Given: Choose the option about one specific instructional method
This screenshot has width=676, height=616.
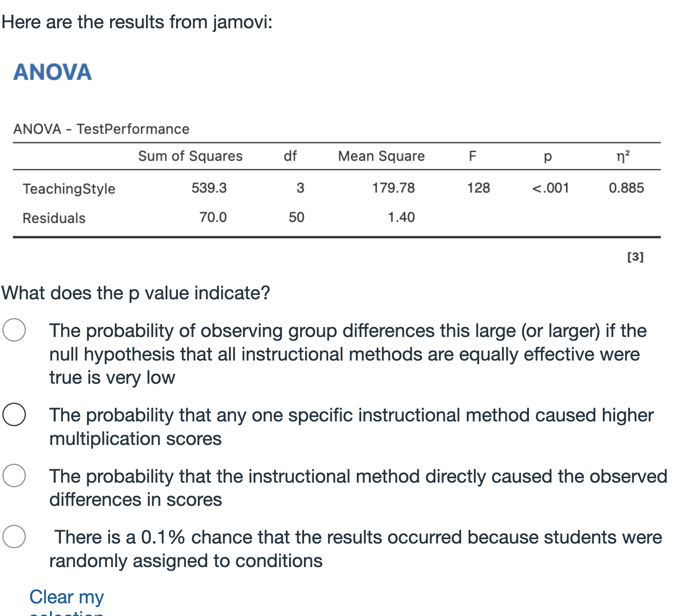Looking at the screenshot, I should (14, 414).
